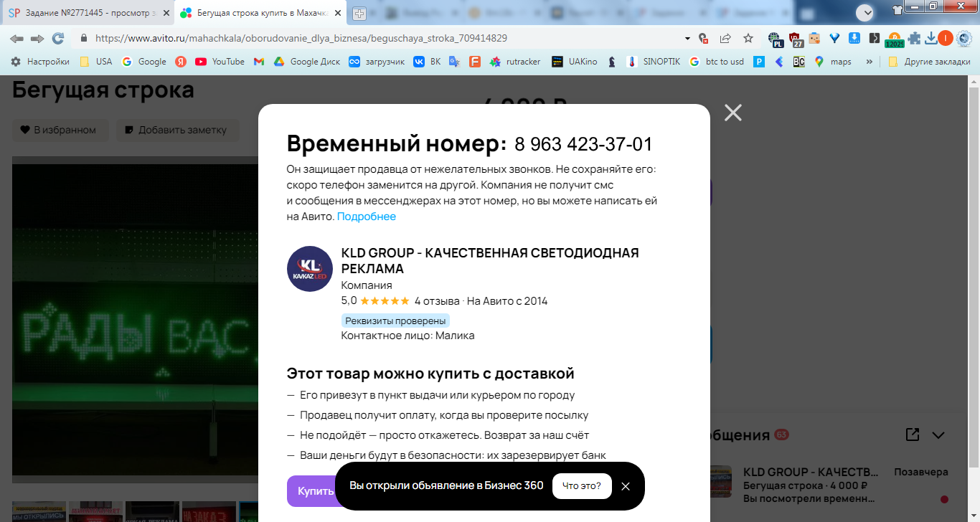Close the temporary phone number popup

point(732,113)
